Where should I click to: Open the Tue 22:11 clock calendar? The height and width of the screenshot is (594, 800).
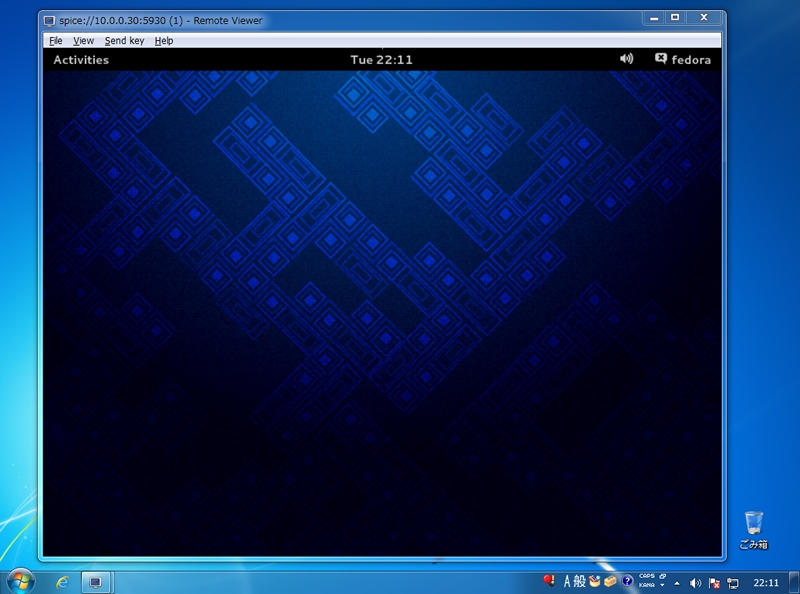click(x=381, y=60)
